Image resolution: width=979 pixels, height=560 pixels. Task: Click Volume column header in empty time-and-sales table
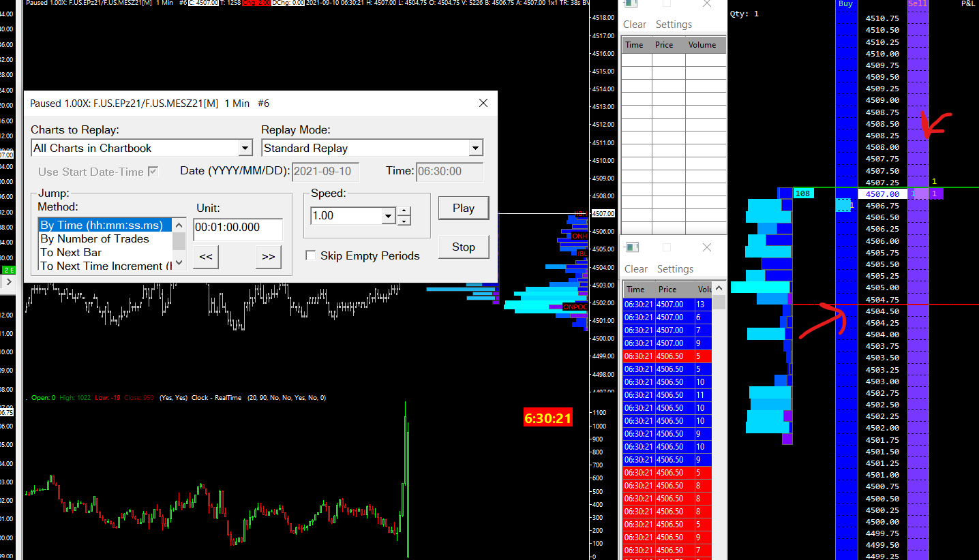click(706, 45)
